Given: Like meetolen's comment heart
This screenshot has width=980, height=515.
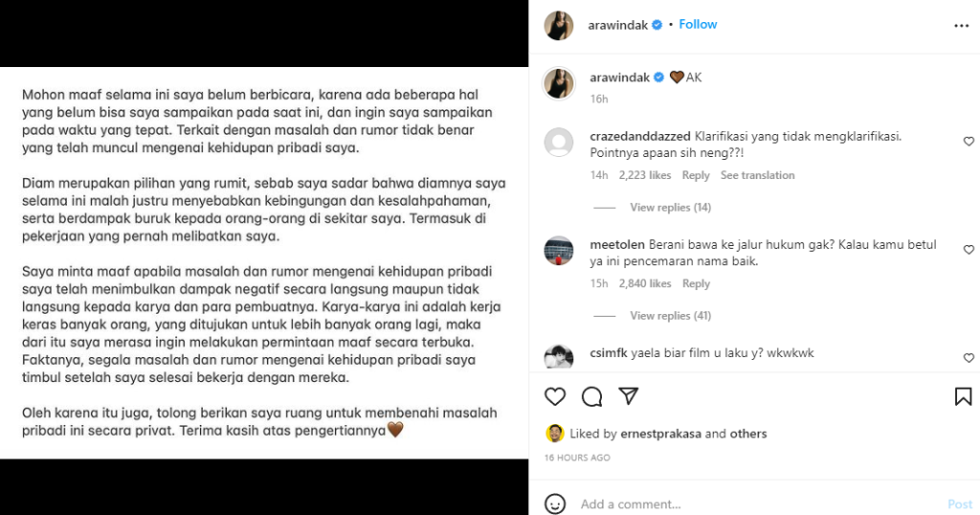Looking at the screenshot, I should coord(969,250).
